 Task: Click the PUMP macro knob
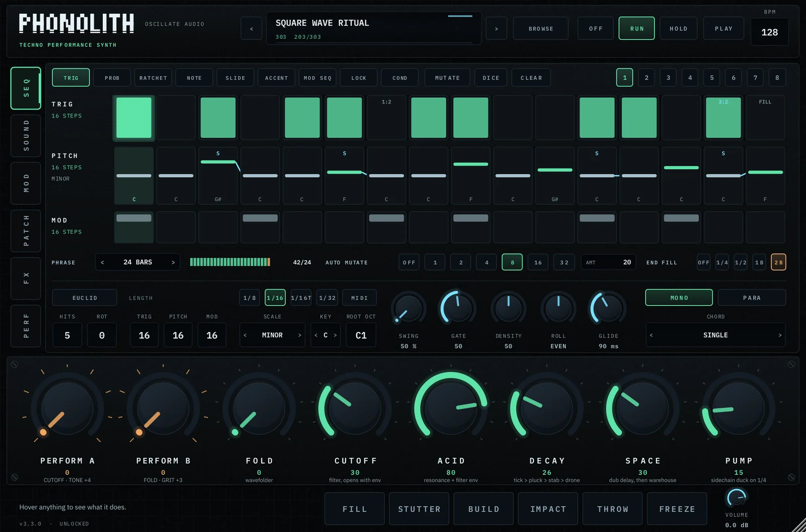click(x=738, y=408)
